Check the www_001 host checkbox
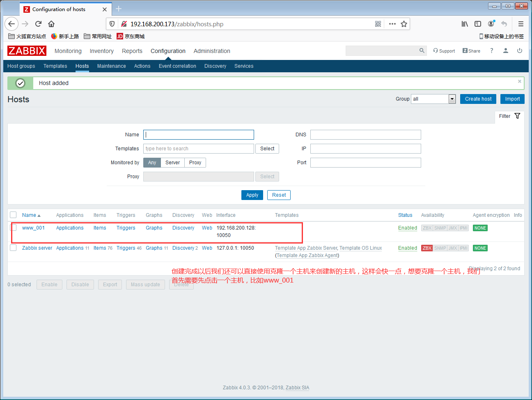This screenshot has width=532, height=400. click(x=13, y=228)
